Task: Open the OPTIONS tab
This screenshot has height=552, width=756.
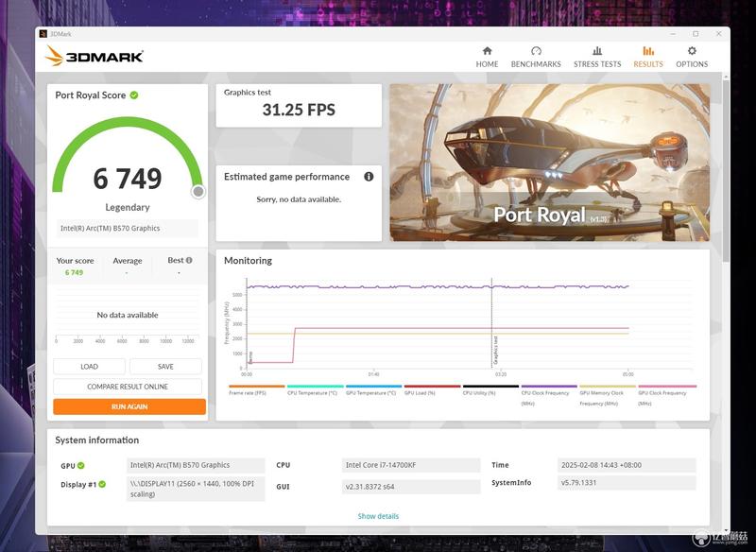Action: point(692,57)
